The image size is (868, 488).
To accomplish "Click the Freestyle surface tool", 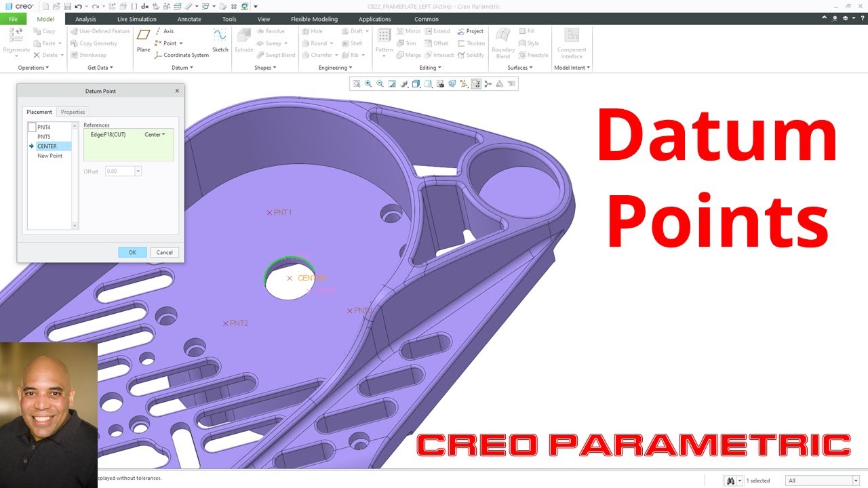I will 533,55.
